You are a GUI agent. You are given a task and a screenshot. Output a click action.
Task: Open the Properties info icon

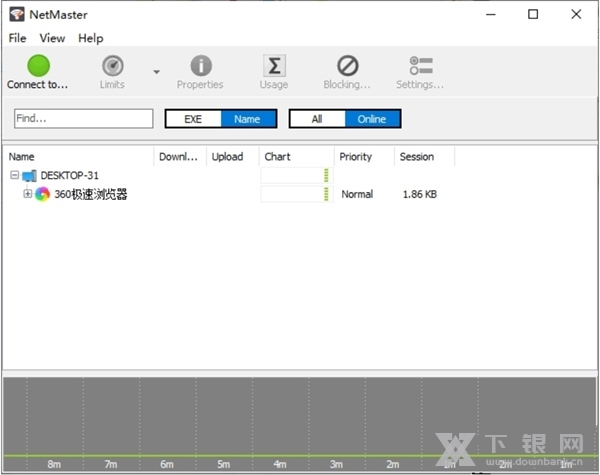pos(200,72)
